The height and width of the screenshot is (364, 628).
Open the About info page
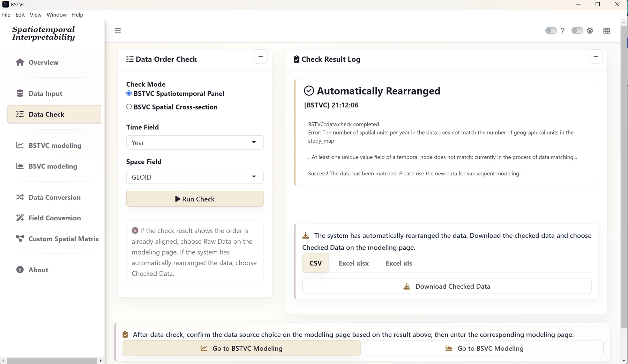[x=32, y=270]
